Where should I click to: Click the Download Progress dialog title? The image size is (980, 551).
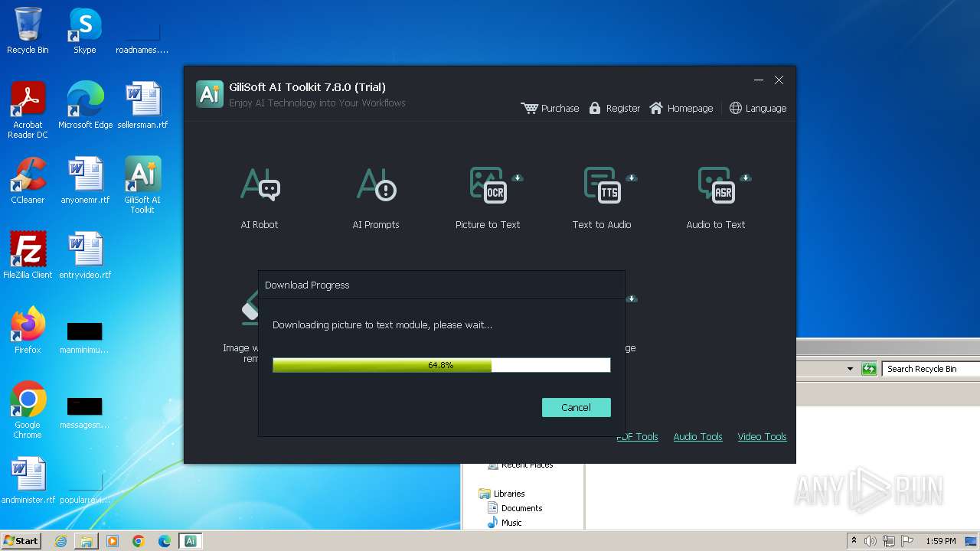pos(307,285)
